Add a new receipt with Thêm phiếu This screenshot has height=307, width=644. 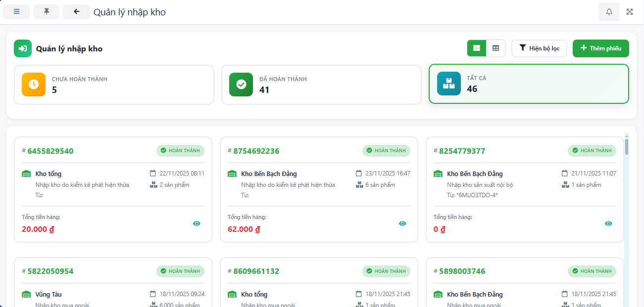[600, 48]
